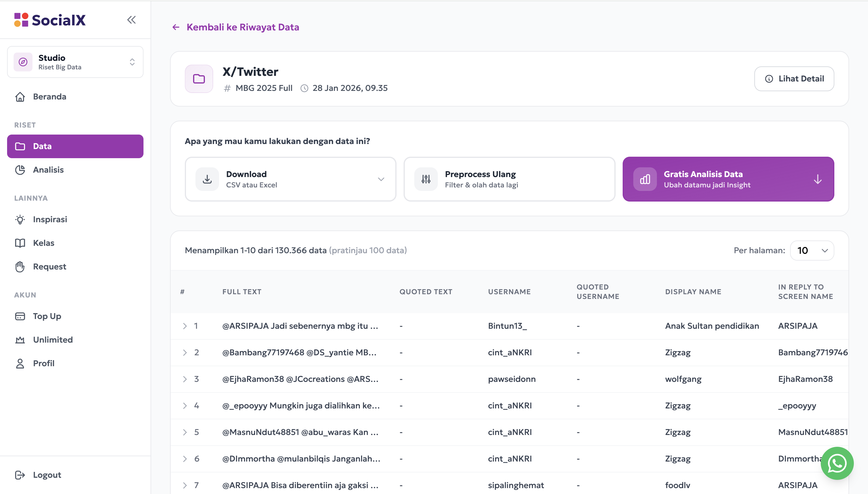Click the down arrow on Gratis Analisis Data

point(818,179)
